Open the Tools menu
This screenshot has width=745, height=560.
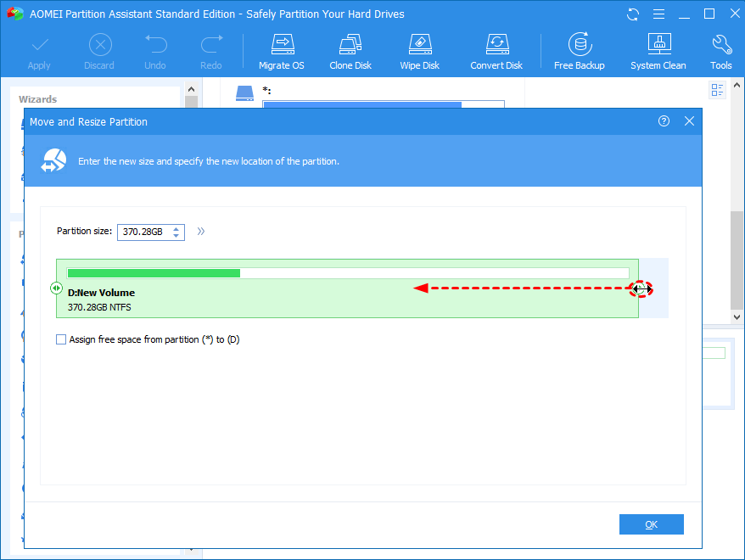pos(720,52)
